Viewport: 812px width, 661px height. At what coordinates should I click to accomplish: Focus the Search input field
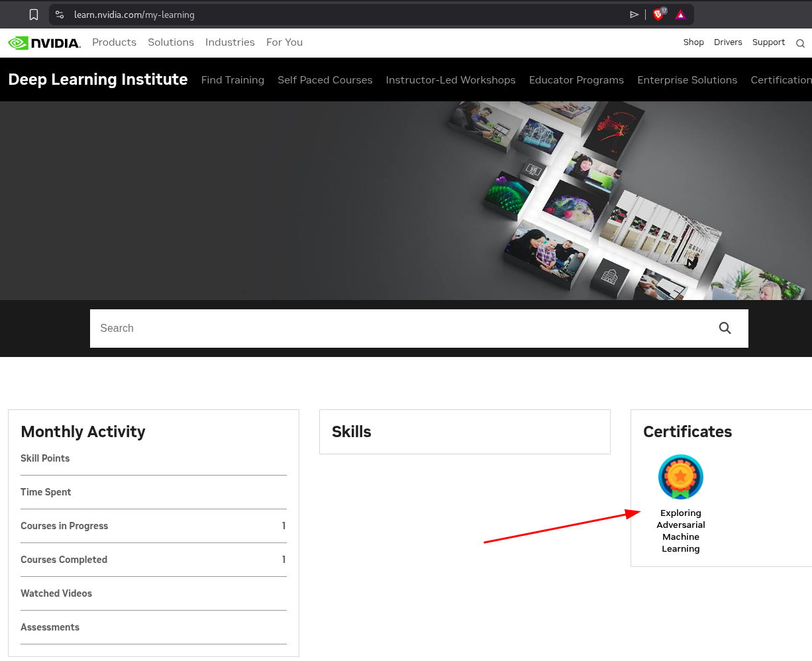pos(397,329)
